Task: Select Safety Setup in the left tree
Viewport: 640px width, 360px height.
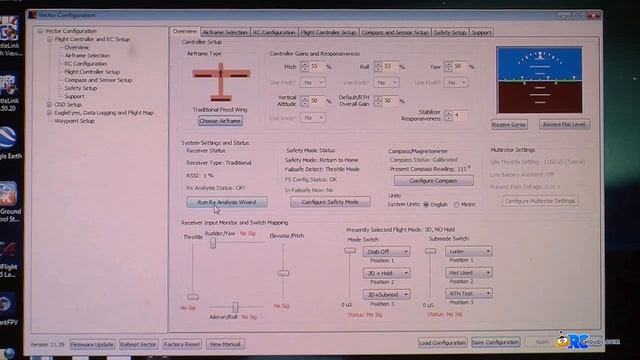Action: tap(81, 88)
